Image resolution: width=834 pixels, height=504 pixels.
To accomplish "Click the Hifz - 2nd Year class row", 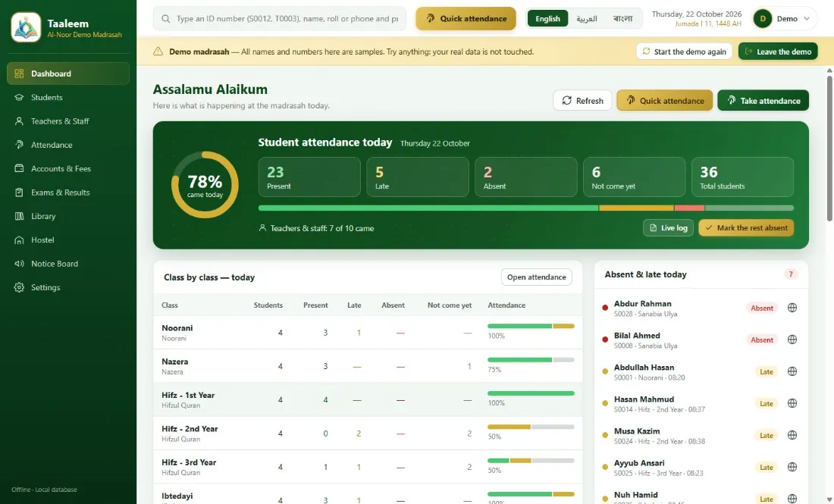I will pos(368,434).
